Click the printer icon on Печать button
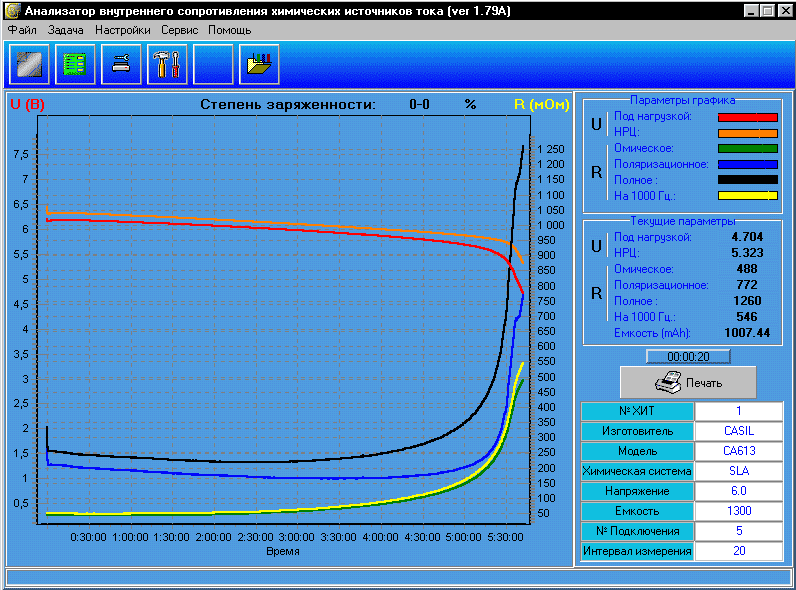 point(668,382)
